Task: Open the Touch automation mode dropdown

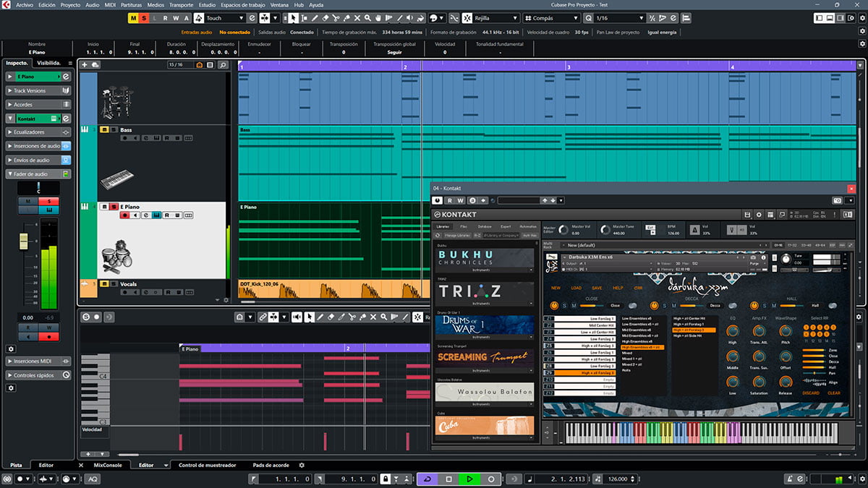Action: pos(225,18)
